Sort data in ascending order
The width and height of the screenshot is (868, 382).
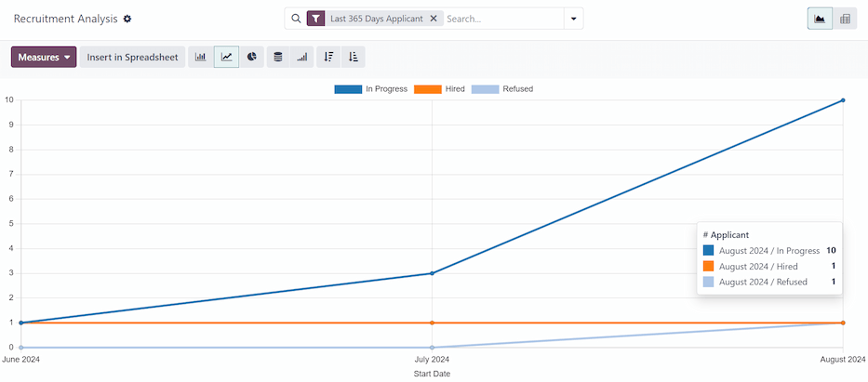pos(353,57)
